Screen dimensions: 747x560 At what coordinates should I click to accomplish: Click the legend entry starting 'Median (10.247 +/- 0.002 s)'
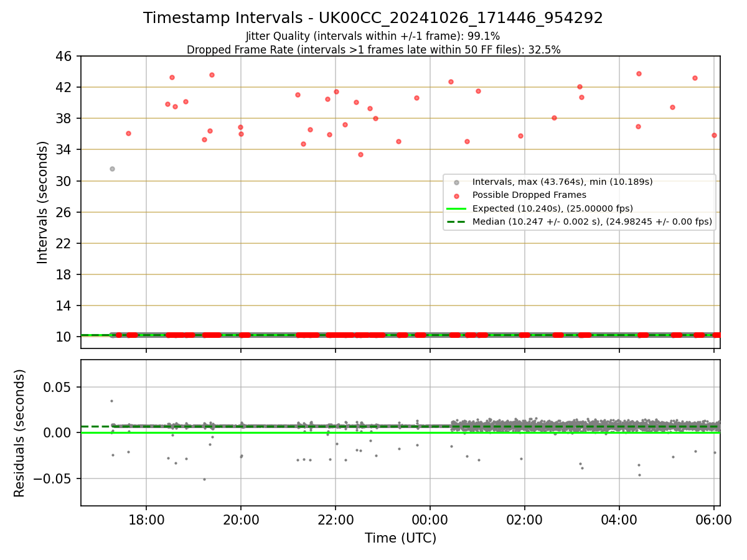592,221
